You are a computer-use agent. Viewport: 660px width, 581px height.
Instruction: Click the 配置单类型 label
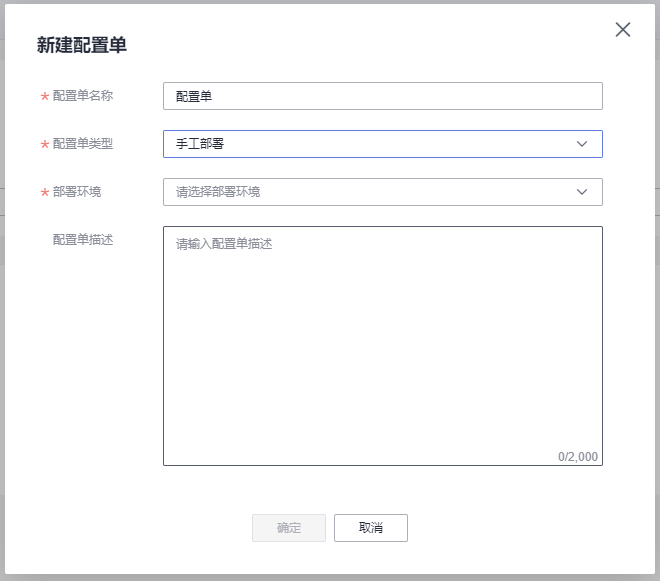(x=82, y=144)
